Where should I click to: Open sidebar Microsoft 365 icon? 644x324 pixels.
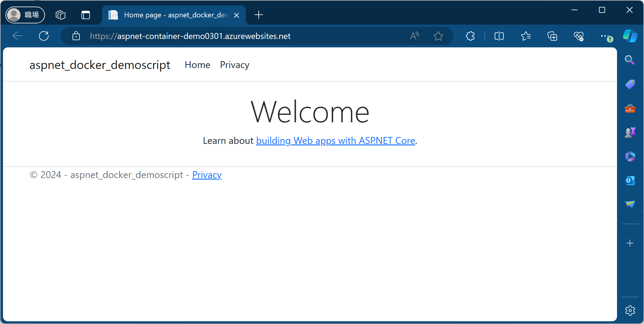point(630,156)
